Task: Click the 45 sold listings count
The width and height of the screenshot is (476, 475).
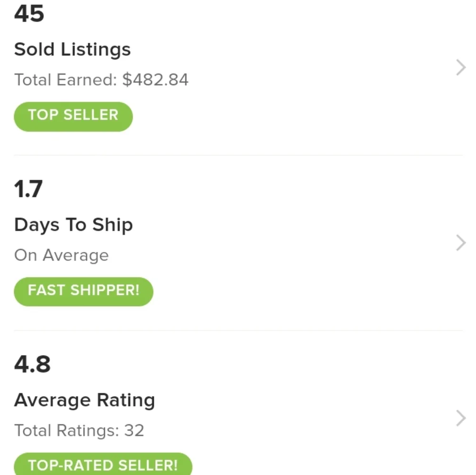Action: pos(29,14)
